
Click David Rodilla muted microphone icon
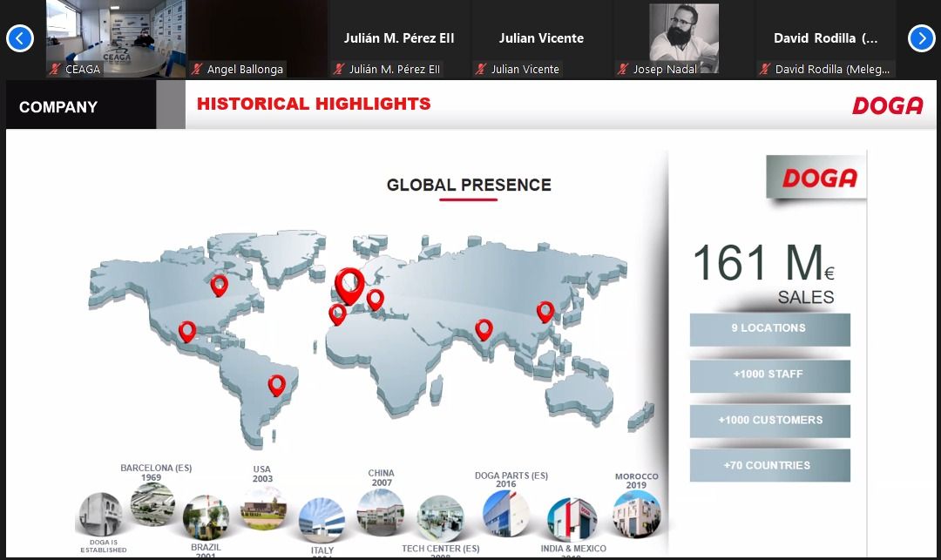click(x=765, y=69)
